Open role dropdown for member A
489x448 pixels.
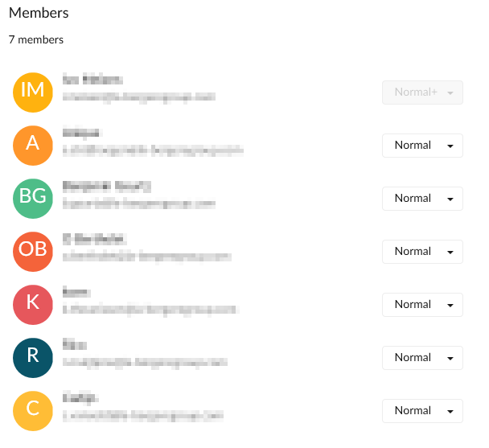click(422, 146)
